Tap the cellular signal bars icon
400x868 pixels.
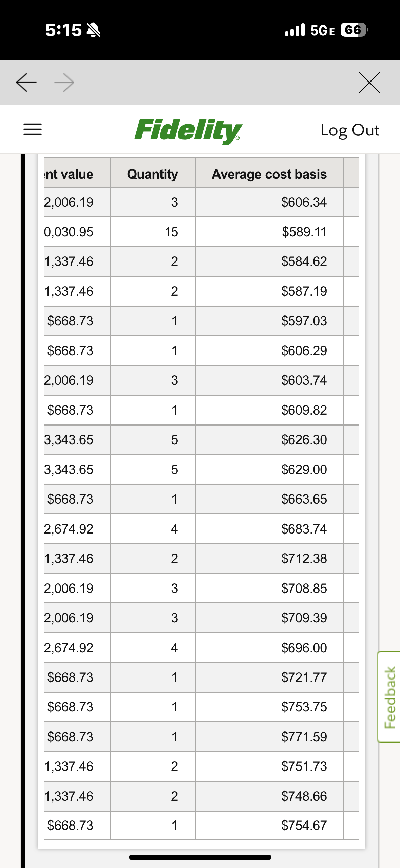pos(294,30)
